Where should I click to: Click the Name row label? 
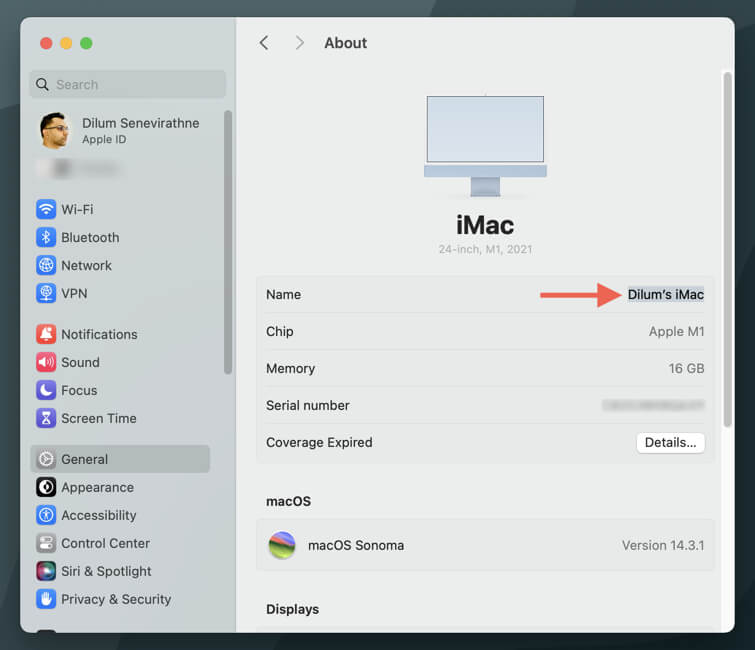click(x=284, y=294)
